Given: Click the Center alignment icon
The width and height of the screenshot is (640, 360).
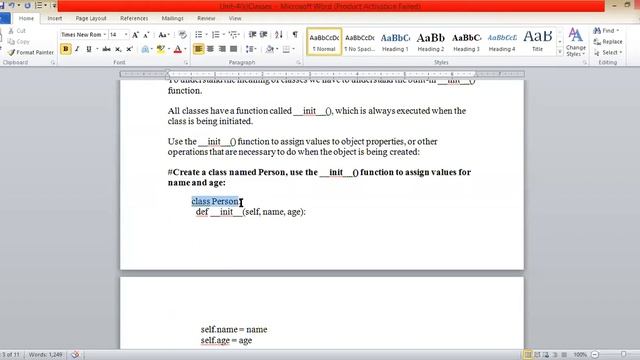Looking at the screenshot, I should 210,49.
